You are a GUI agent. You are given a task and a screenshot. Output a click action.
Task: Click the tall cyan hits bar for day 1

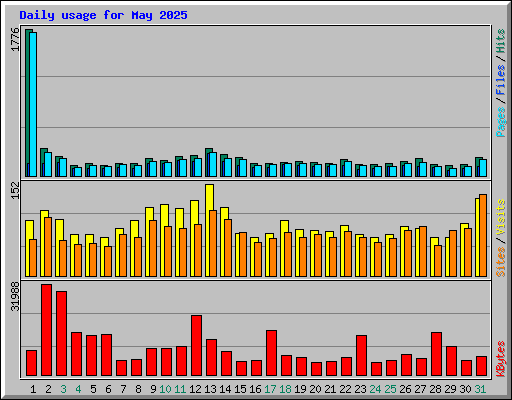tap(33, 104)
